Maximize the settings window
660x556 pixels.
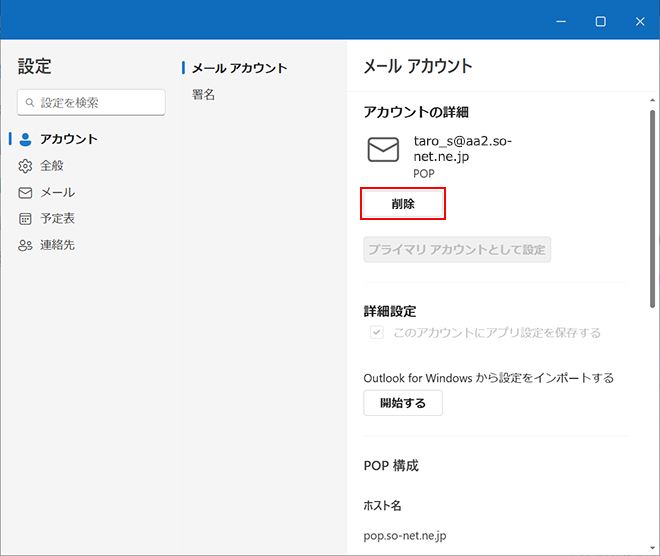click(x=600, y=21)
